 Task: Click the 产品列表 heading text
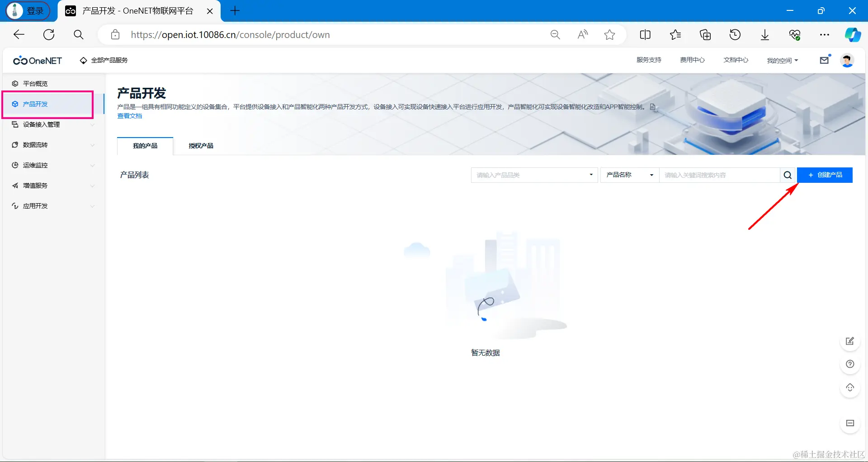click(134, 175)
